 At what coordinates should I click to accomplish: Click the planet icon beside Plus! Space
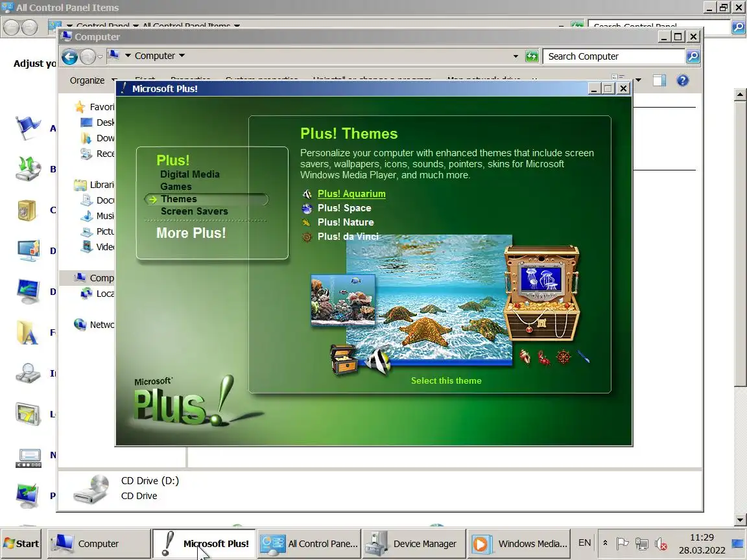tap(307, 208)
